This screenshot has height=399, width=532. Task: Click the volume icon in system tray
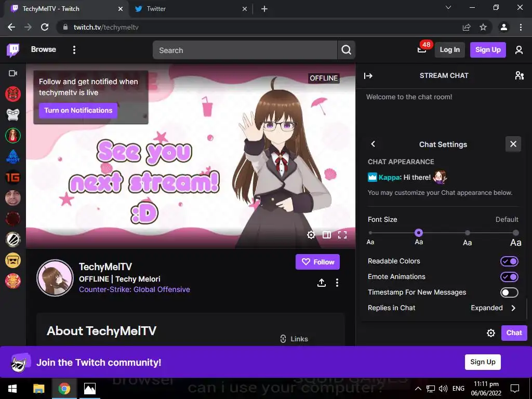443,389
